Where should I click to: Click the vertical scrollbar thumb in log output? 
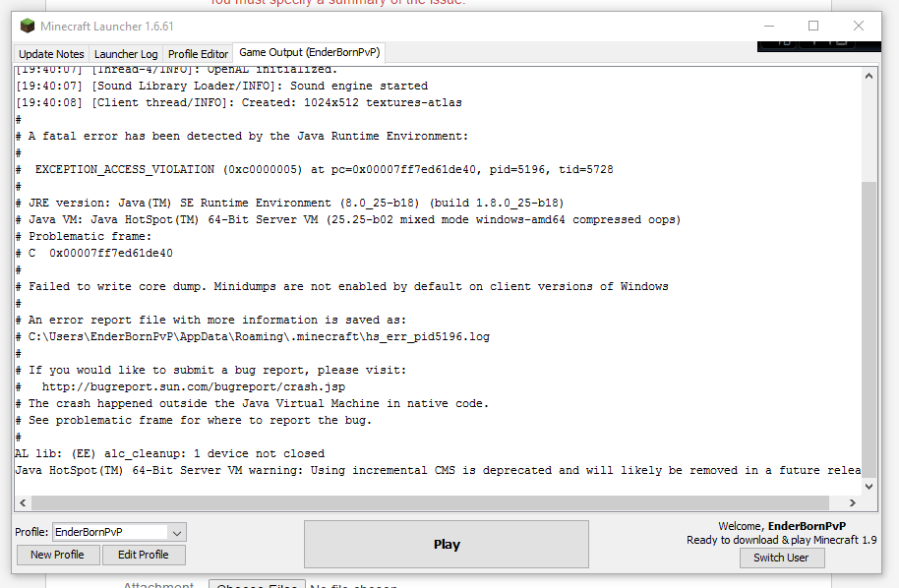[869, 329]
